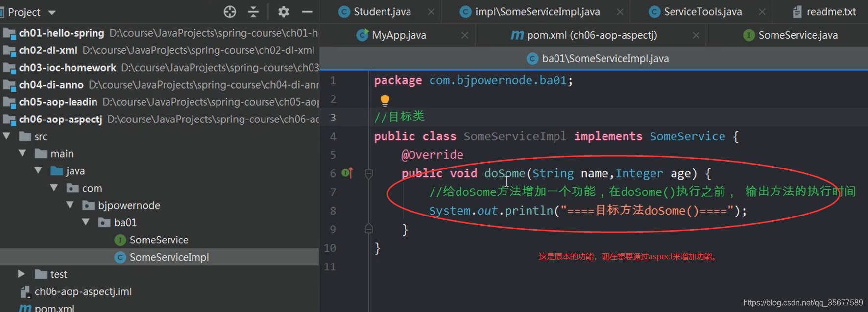868x312 pixels.
Task: Click package name com.bjpowernode.ba01
Action: click(498, 80)
